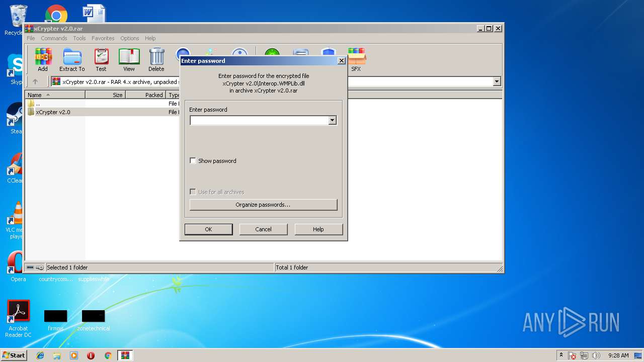Click 'Total 1 folder' status text
This screenshot has width=644, height=362.
[292, 267]
